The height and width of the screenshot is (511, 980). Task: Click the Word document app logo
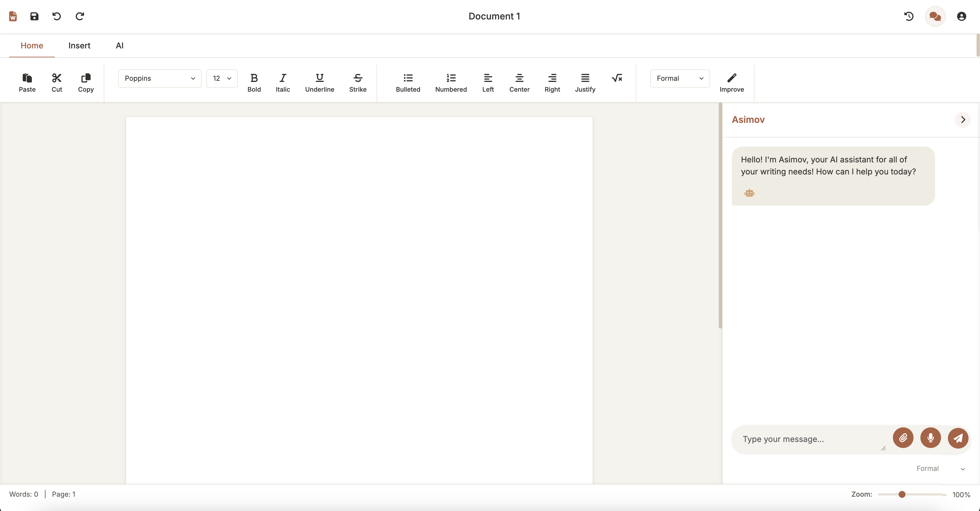pos(13,16)
